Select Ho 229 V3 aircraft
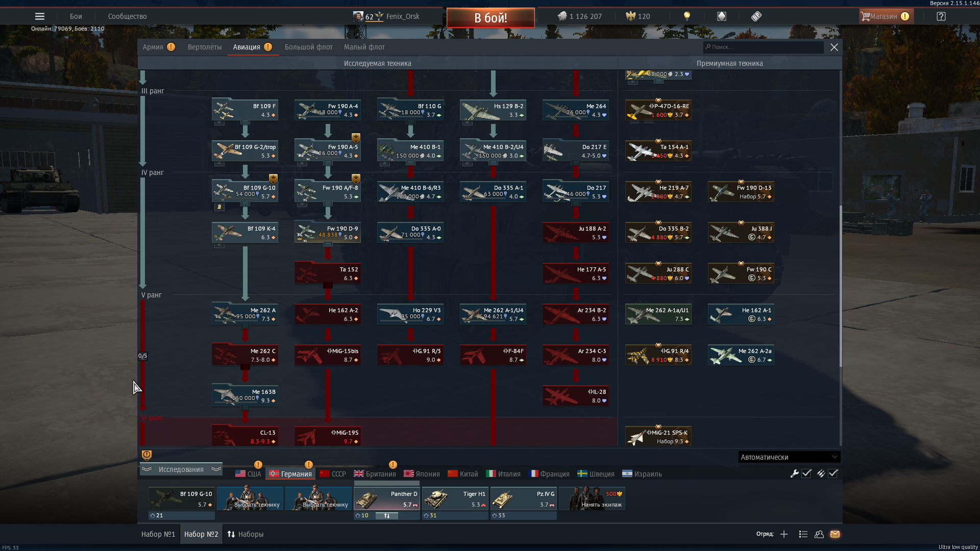This screenshot has width=980, height=551. [x=410, y=314]
